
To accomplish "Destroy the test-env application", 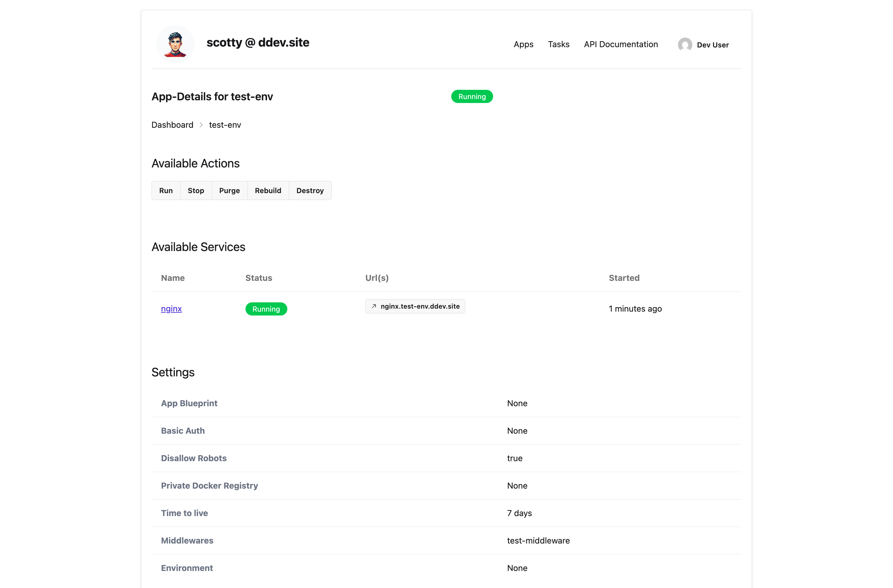I will [x=310, y=190].
